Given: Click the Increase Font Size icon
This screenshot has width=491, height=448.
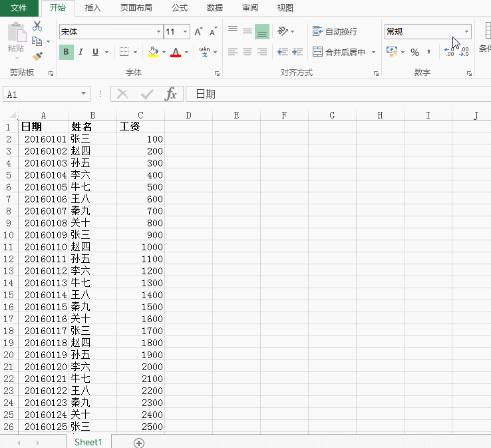Looking at the screenshot, I should click(198, 32).
